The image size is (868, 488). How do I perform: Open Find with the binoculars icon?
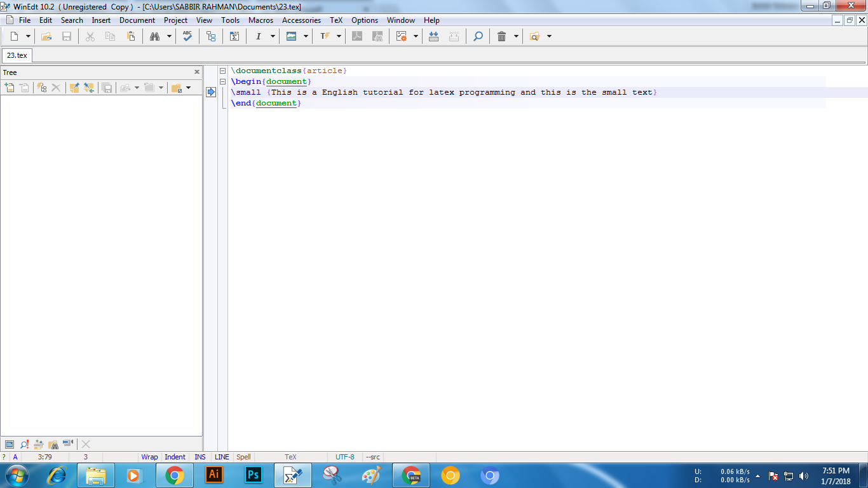[154, 37]
